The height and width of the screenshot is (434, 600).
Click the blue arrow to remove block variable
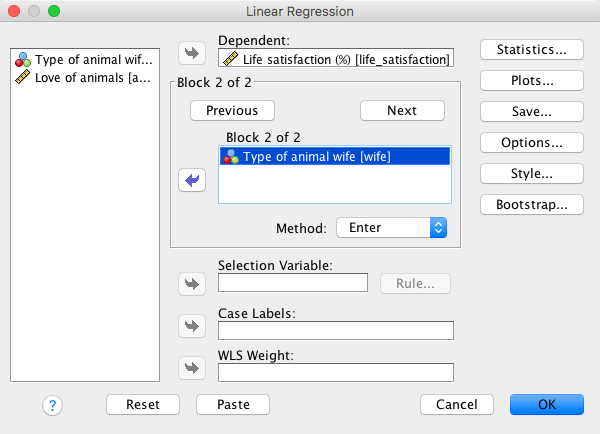coord(190,180)
